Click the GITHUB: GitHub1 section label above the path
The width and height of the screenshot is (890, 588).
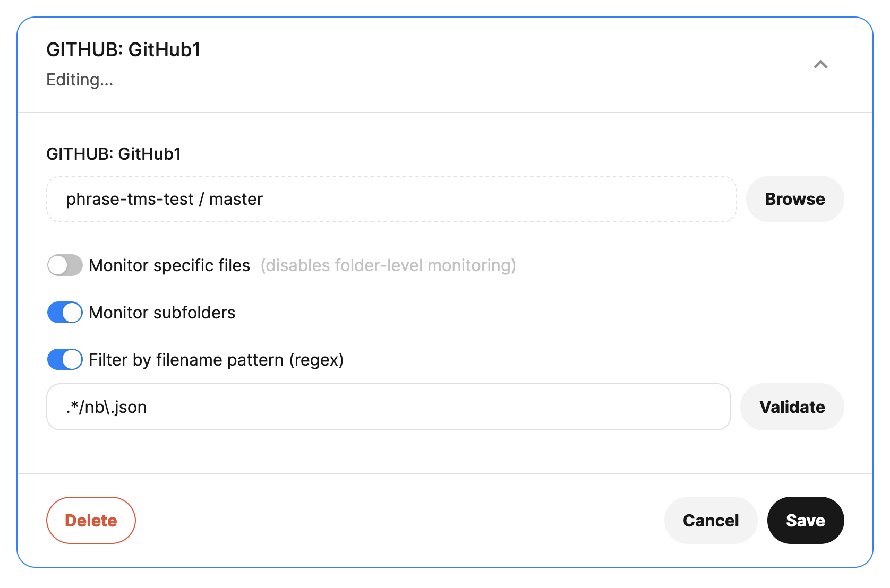[x=114, y=154]
